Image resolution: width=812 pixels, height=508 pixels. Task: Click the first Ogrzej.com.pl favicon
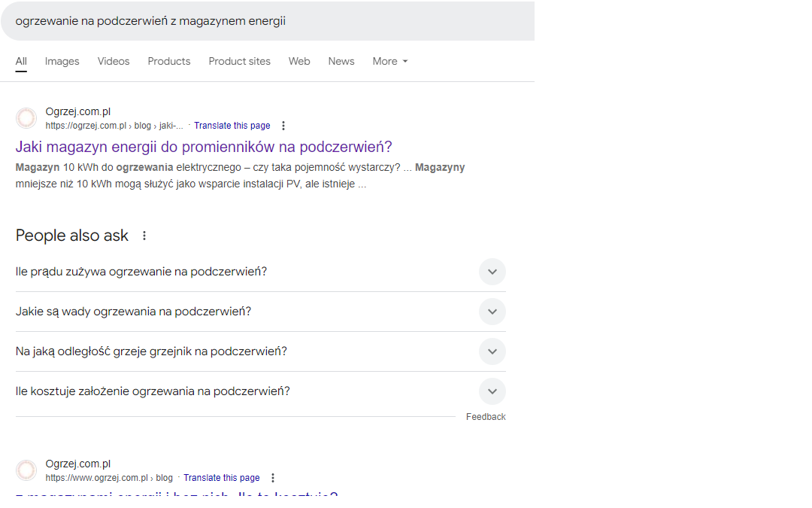(26, 118)
